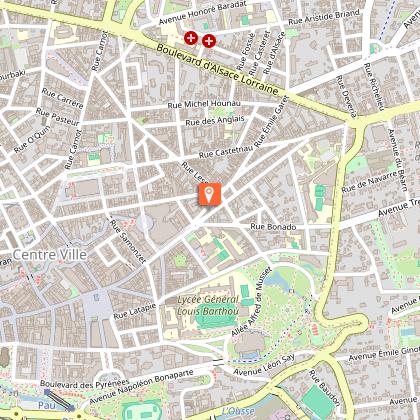
Task: Click the orange location pin marker
Action: pyautogui.click(x=209, y=194)
